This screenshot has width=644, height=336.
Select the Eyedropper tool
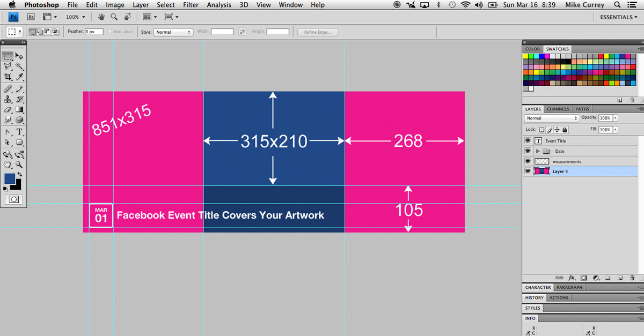[19, 77]
